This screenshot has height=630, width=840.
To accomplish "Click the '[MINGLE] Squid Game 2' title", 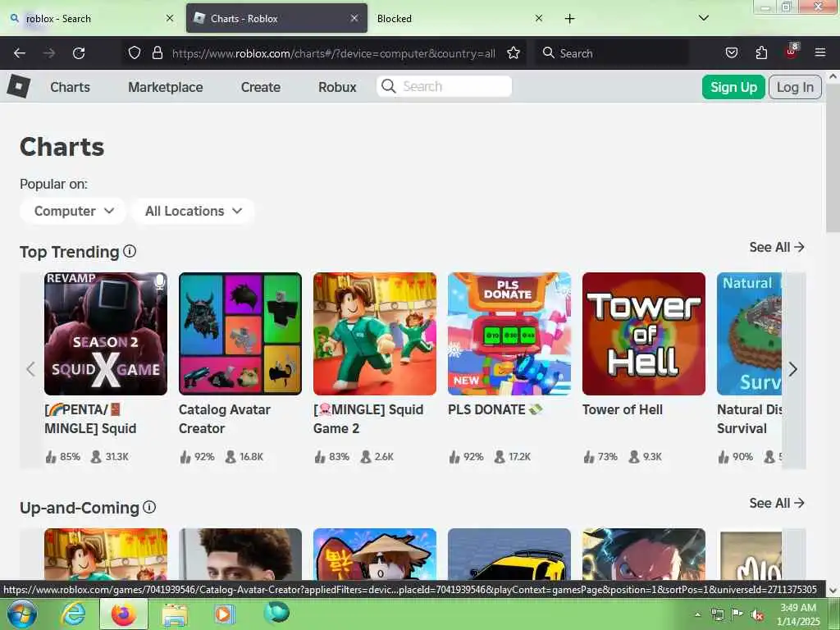I will pyautogui.click(x=368, y=419).
